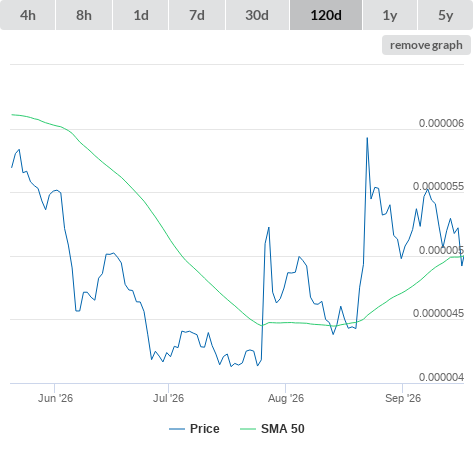
Task: Click the green SMA 50 legend line marker
Action: (248, 429)
